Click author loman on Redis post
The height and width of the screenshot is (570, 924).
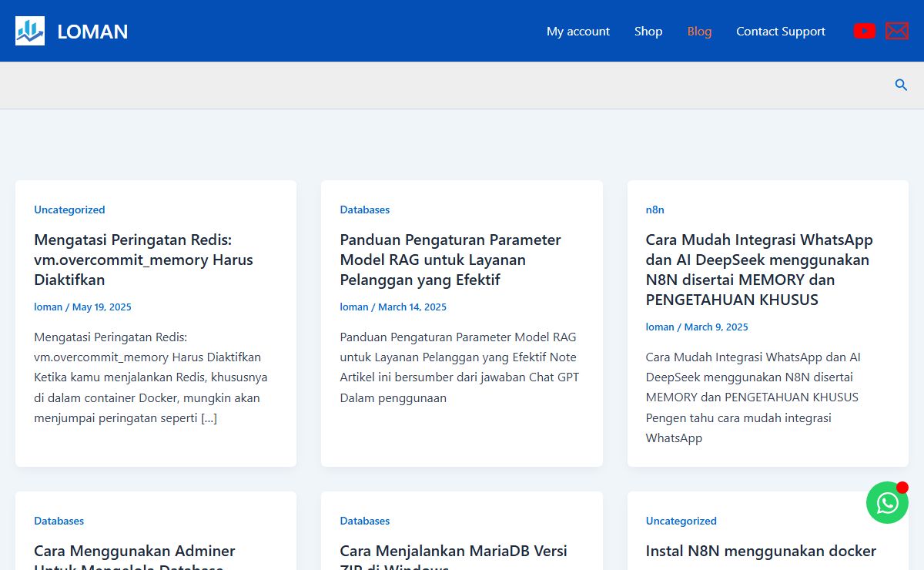click(48, 307)
